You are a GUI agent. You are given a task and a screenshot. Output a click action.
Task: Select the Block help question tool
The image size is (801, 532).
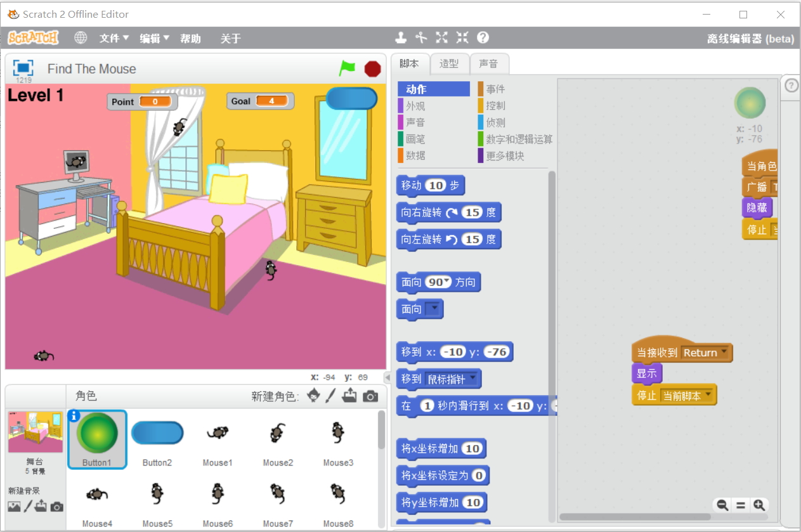483,37
